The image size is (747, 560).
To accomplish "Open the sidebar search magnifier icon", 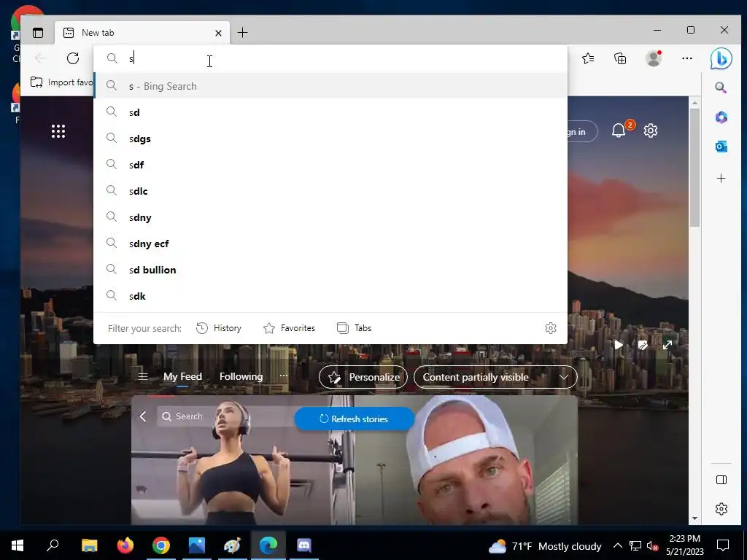I will (x=721, y=87).
